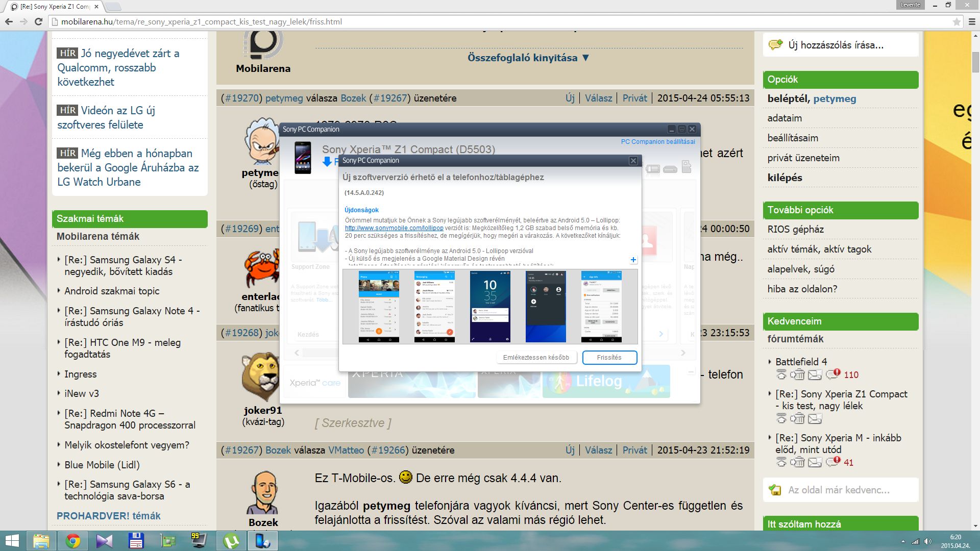This screenshot has height=551, width=980.
Task: Open the messaging screenshot thumbnail
Action: [x=434, y=306]
